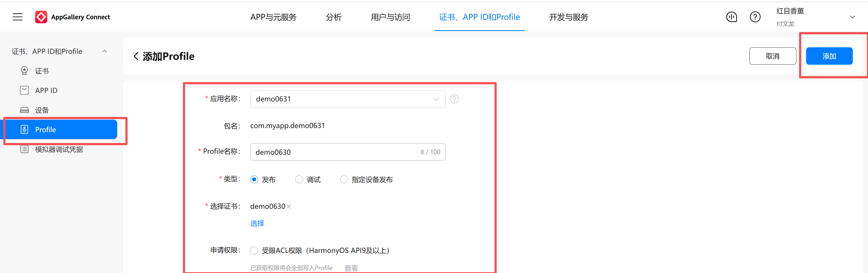The image size is (868, 273).
Task: Open the APP与元服务 tab
Action: [273, 17]
